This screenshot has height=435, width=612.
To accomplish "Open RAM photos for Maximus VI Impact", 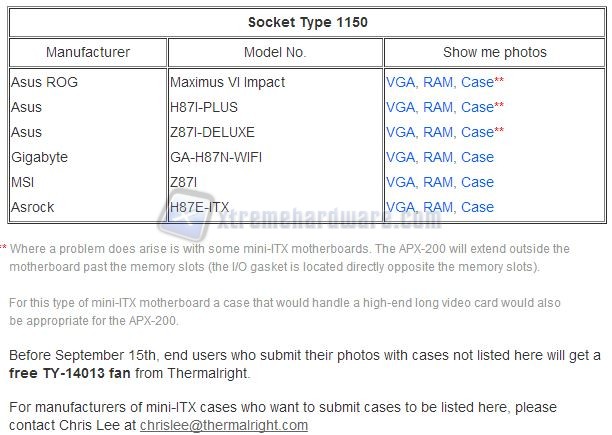I will pyautogui.click(x=438, y=82).
